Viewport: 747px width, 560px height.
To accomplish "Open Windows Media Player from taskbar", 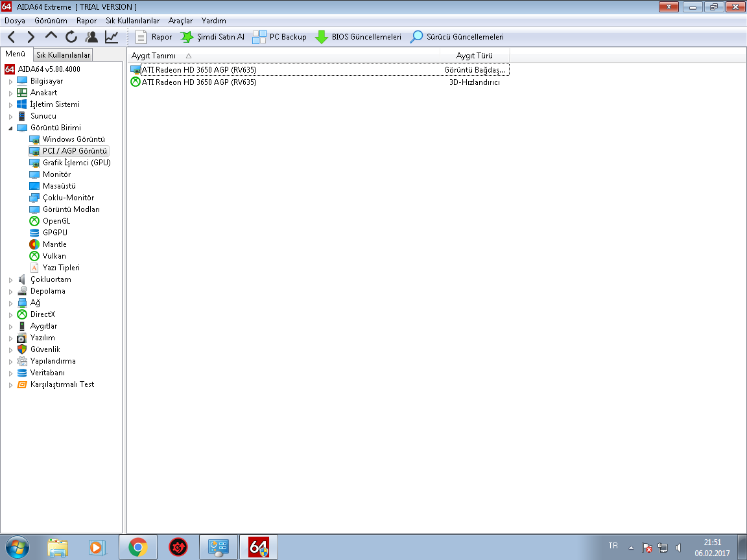I will click(x=97, y=548).
